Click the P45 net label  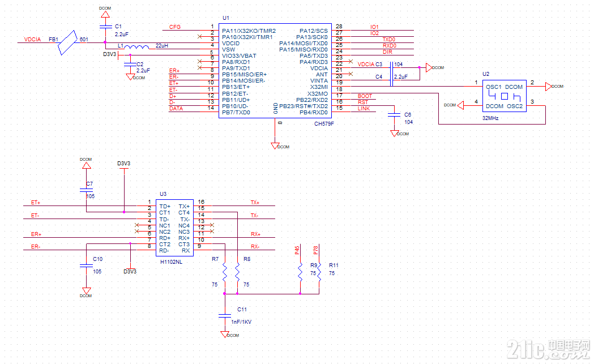[x=297, y=250]
